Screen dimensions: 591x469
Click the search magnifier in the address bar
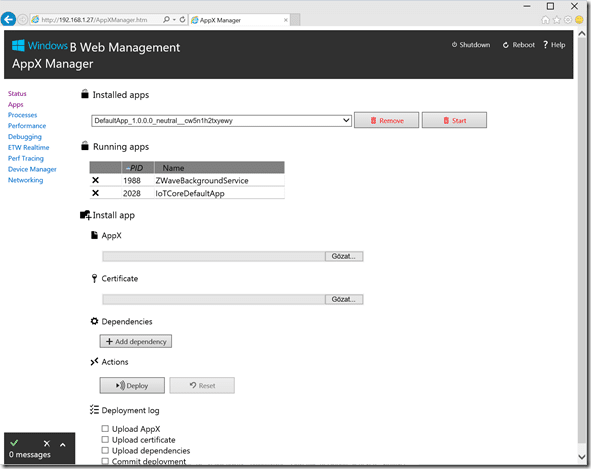click(x=166, y=19)
